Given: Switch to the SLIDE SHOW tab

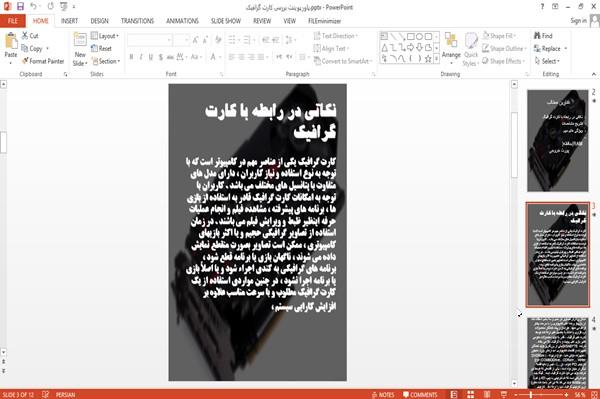Looking at the screenshot, I should pos(226,21).
